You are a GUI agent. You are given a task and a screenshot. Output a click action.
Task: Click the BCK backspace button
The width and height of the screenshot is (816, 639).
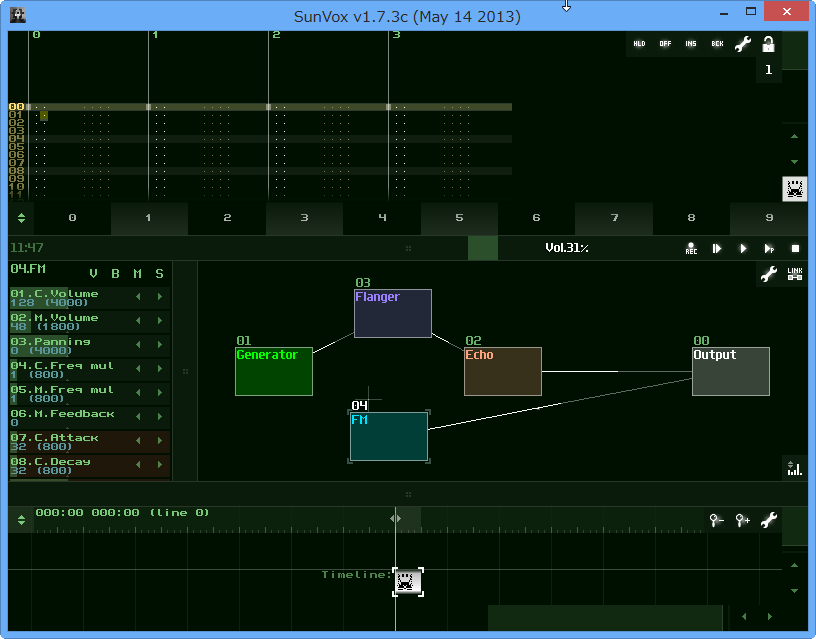click(717, 44)
